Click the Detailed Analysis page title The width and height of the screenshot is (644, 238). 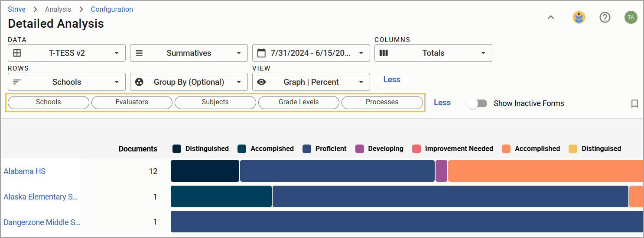56,23
